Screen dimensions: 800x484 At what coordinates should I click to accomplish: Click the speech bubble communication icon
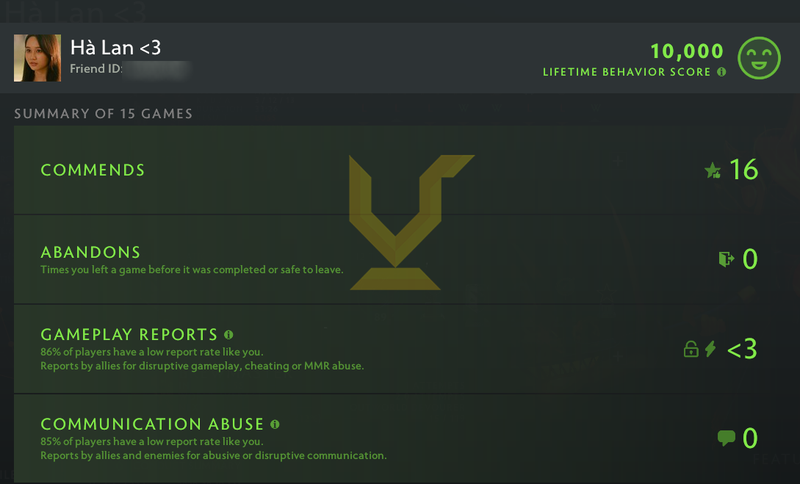pyautogui.click(x=726, y=438)
